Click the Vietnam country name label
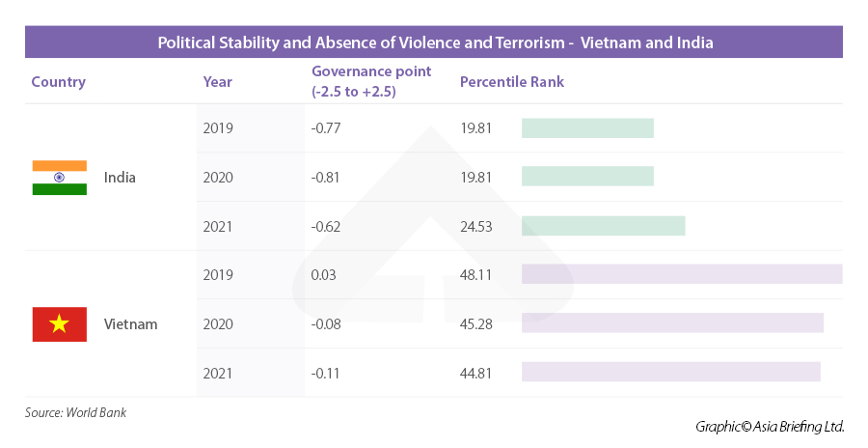This screenshot has width=868, height=448. [x=130, y=324]
